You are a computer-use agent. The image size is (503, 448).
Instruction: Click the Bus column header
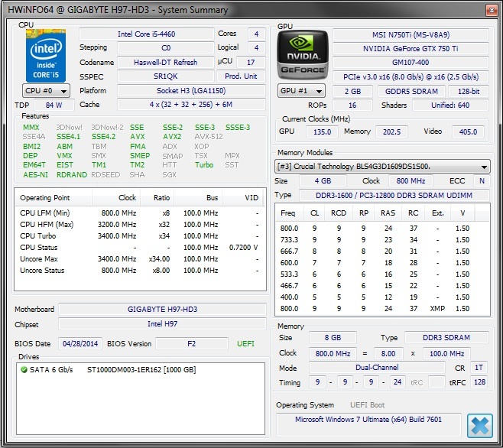(x=198, y=198)
